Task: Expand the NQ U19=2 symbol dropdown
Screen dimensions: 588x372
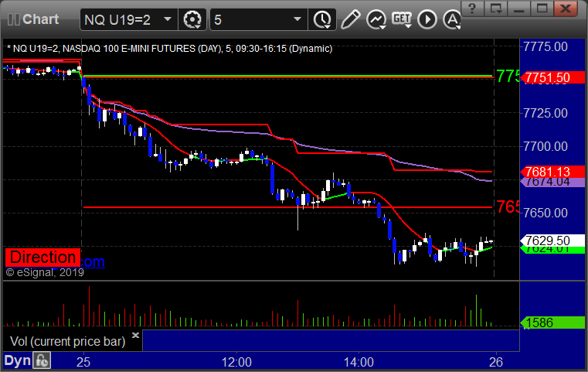Action: pyautogui.click(x=168, y=19)
